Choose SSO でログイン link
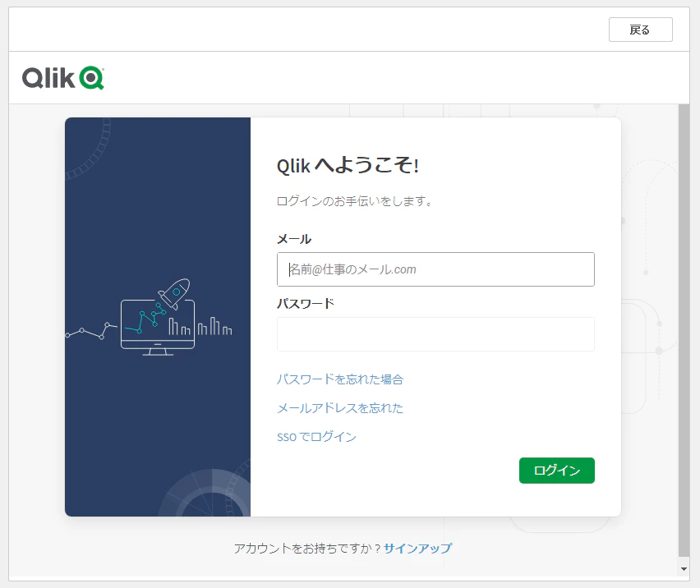The width and height of the screenshot is (700, 588). click(x=316, y=437)
